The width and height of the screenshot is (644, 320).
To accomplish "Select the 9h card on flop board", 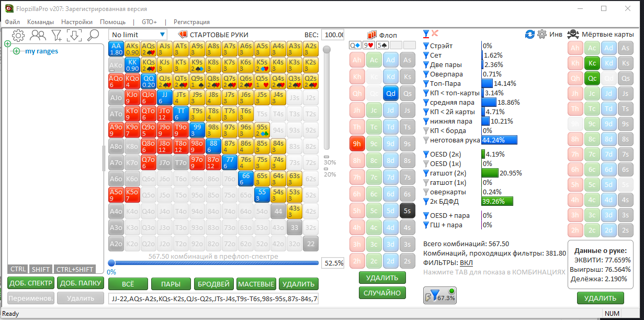I will click(x=357, y=144).
